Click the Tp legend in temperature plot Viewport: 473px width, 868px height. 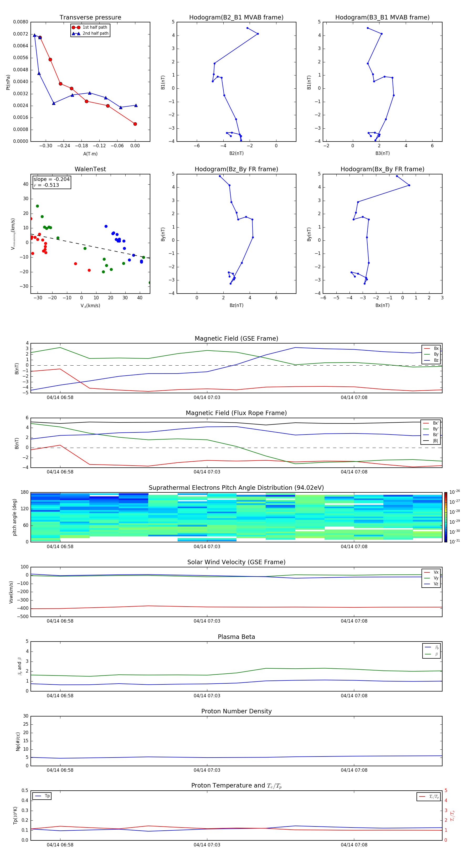pos(42,796)
